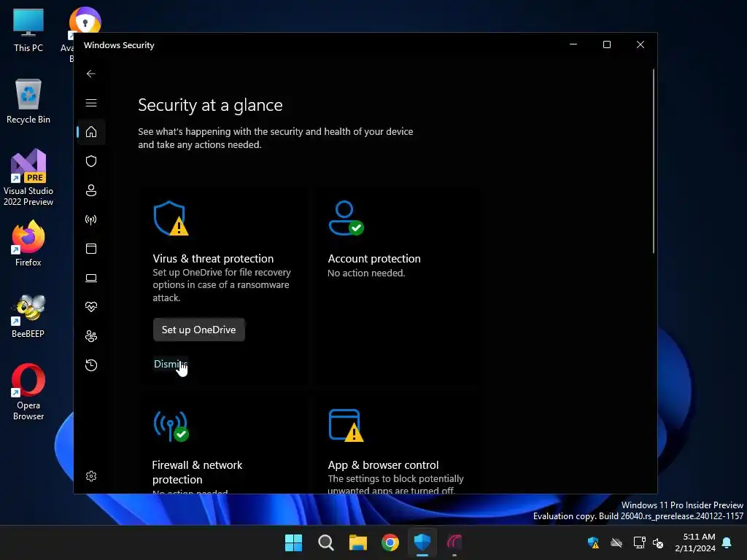The height and width of the screenshot is (560, 747).
Task: Open File Explorer from taskbar
Action: [x=357, y=542]
